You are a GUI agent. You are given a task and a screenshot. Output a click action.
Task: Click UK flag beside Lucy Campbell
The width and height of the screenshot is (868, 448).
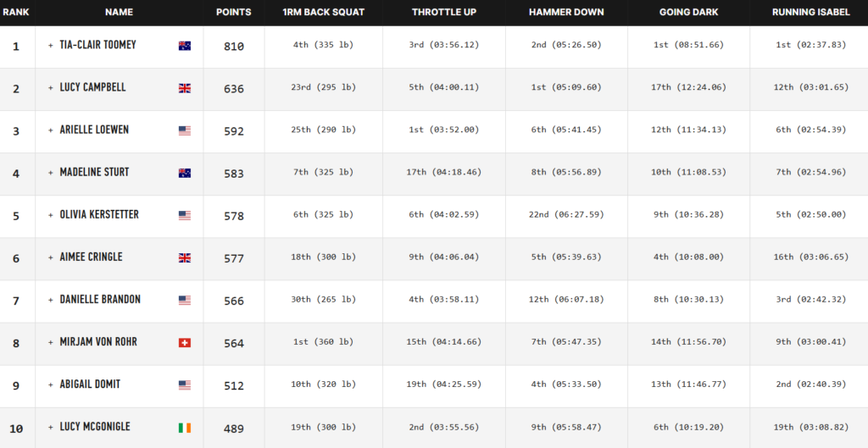pos(184,88)
